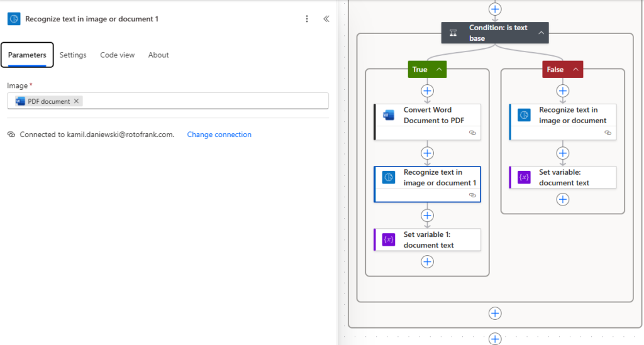
Task: Add a step above the Condition block
Action: tap(495, 9)
